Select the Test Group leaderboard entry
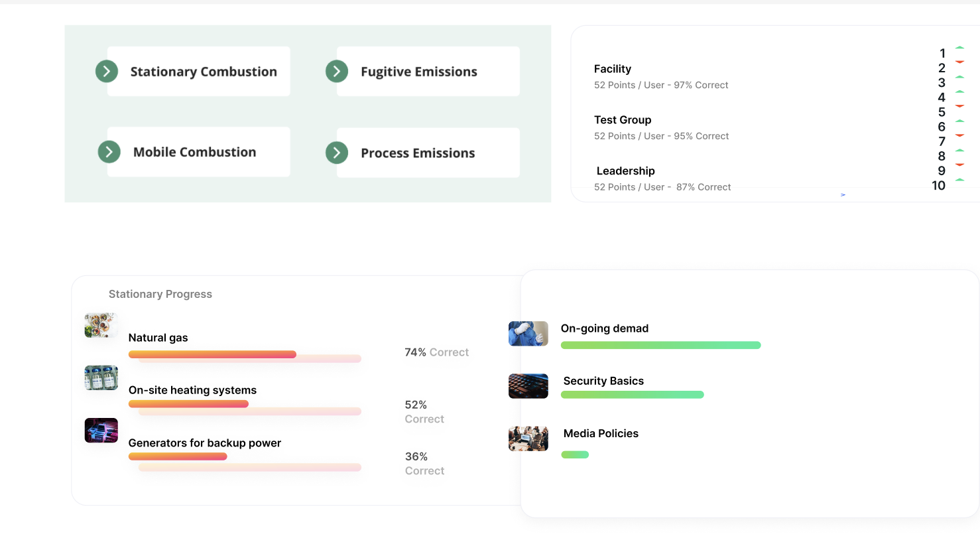This screenshot has height=548, width=980. pos(660,127)
